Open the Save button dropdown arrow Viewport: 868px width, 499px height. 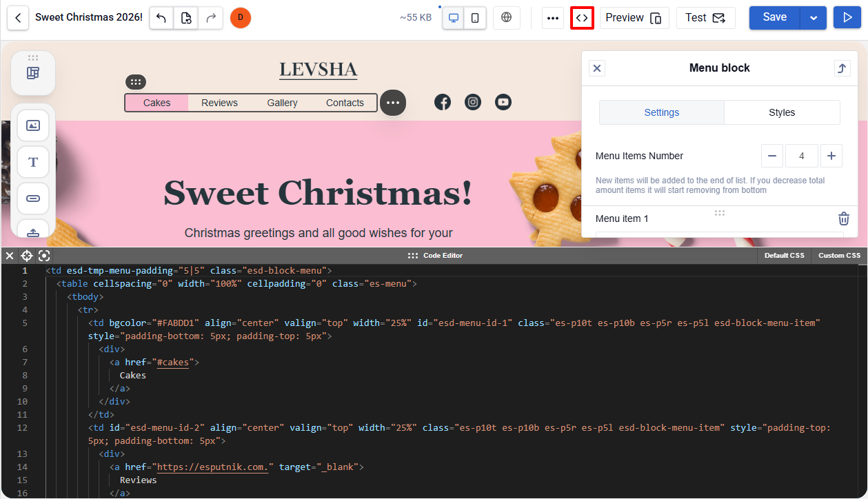pyautogui.click(x=812, y=17)
